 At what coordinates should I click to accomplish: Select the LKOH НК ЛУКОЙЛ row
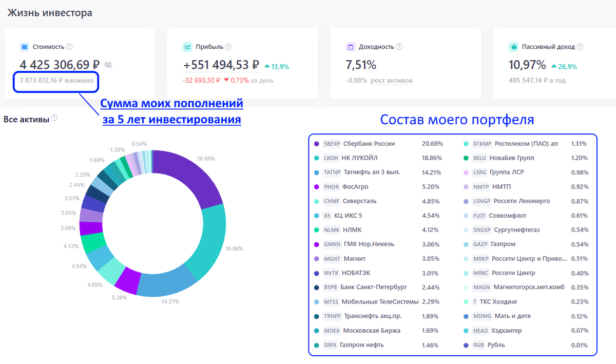379,158
